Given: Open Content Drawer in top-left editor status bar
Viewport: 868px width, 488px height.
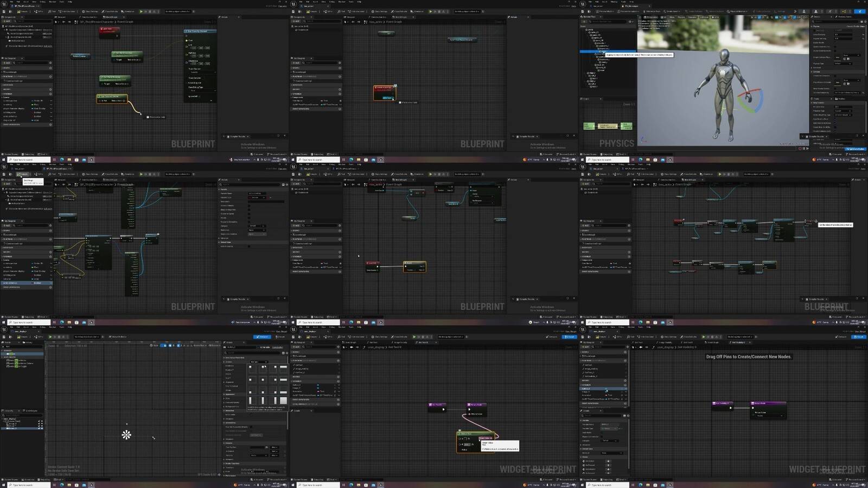Looking at the screenshot, I should tap(10, 154).
